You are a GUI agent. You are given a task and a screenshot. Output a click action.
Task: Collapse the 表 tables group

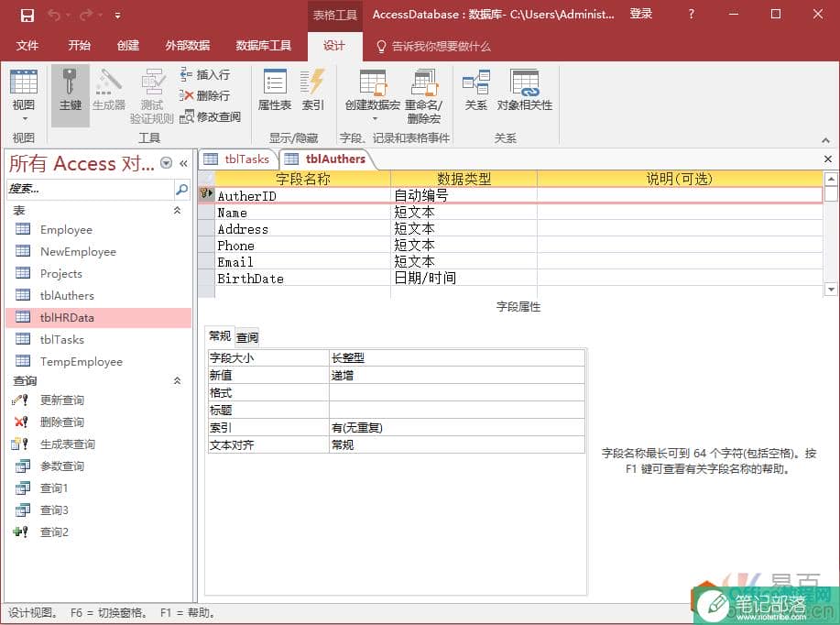178,211
